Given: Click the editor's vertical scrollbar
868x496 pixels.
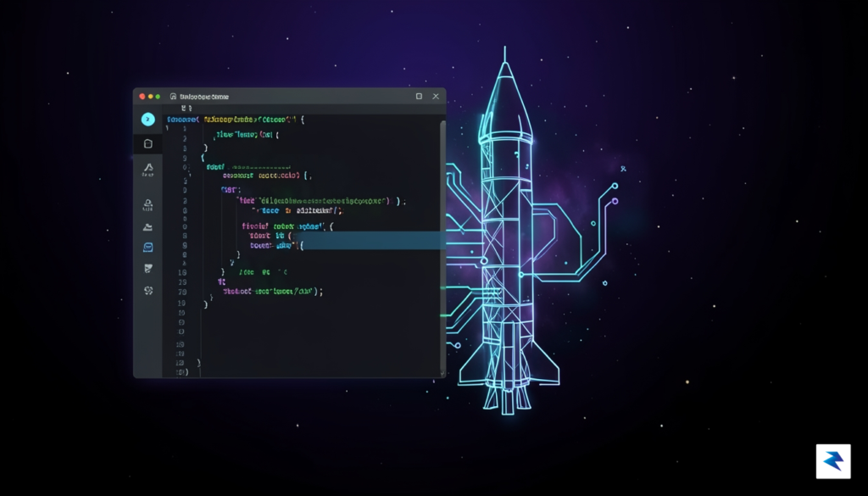Looking at the screenshot, I should 442,247.
